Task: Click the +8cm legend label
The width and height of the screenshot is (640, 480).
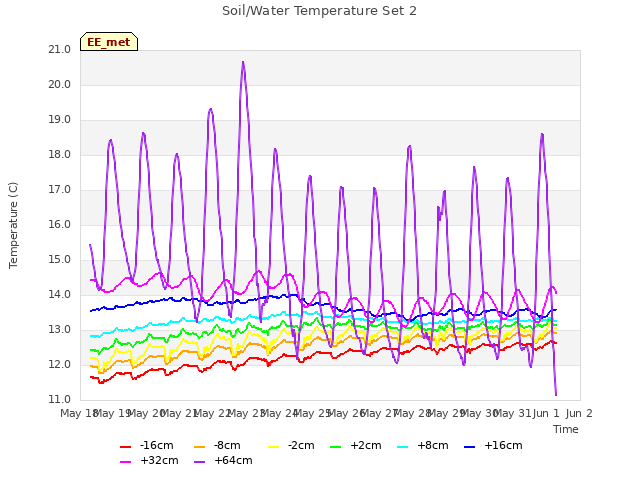Action: coord(433,445)
